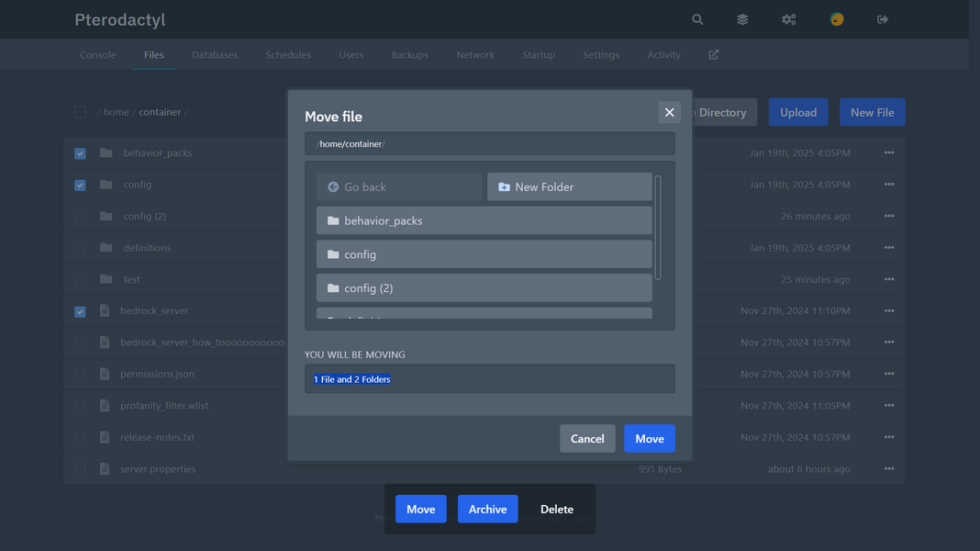This screenshot has height=551, width=980.
Task: Select config (2) destination in Move dialog
Action: point(484,288)
